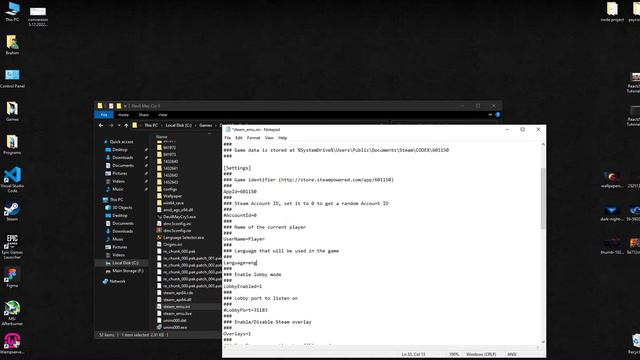Open Notepad File menu
Image resolution: width=640 pixels, height=360 pixels.
click(227, 138)
